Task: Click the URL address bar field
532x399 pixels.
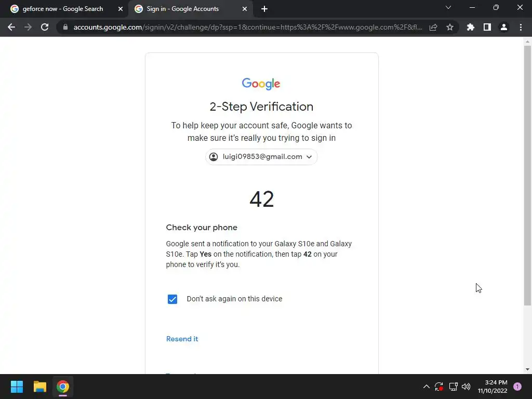Action: pos(248,27)
